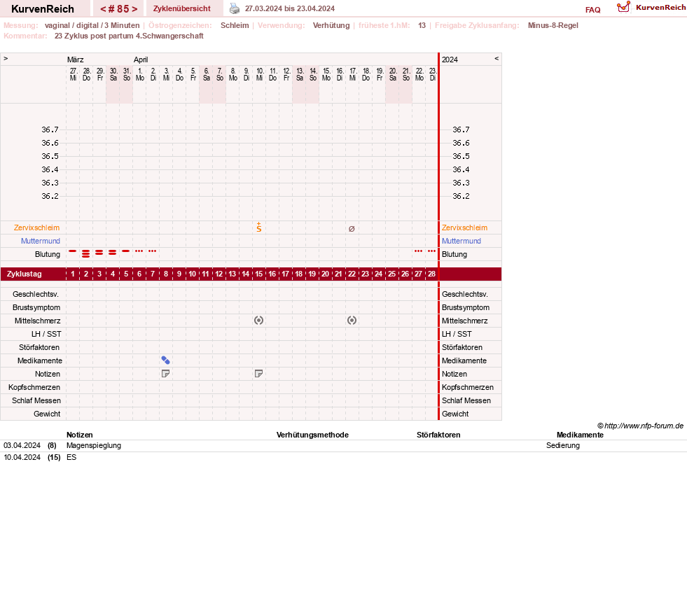Click the empty-set mucus symbol on day 22

pyautogui.click(x=352, y=228)
